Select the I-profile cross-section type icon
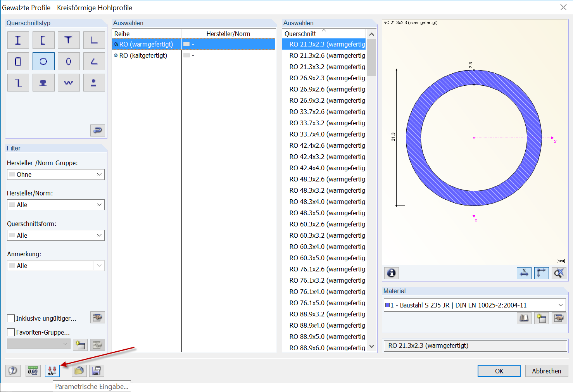 pyautogui.click(x=18, y=40)
